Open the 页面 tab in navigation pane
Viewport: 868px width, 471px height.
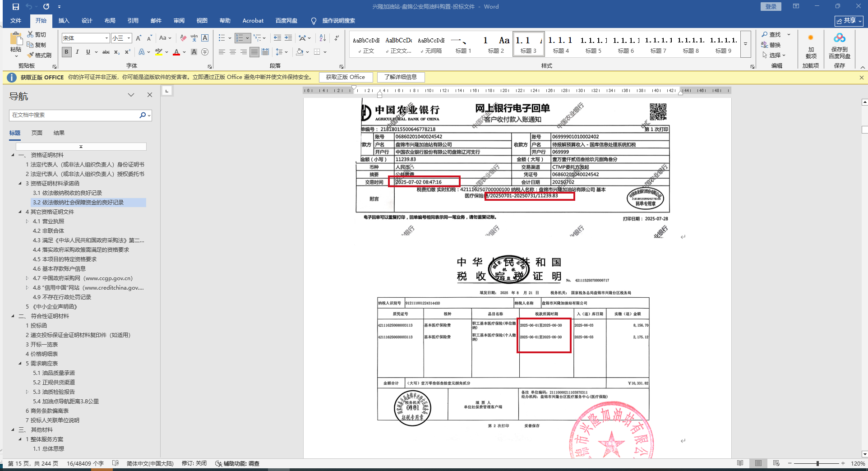pos(37,133)
